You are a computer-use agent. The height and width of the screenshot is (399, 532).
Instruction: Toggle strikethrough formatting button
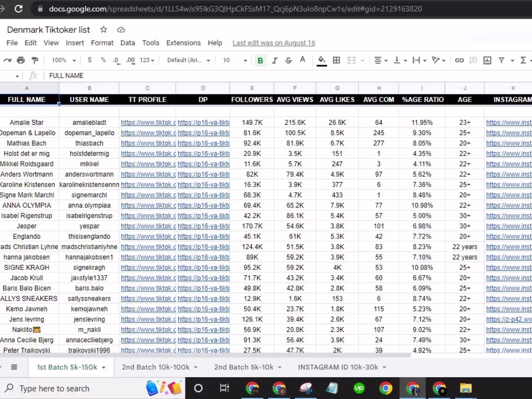(x=288, y=60)
